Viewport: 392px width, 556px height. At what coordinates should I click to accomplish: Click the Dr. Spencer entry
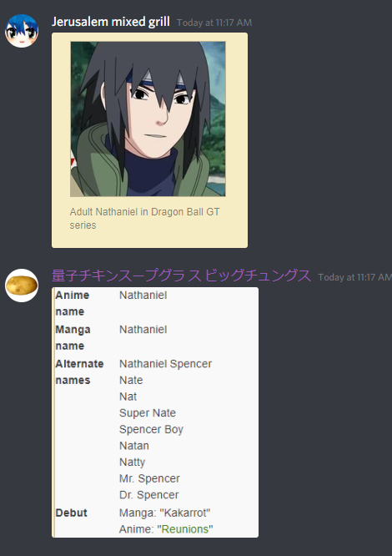point(148,495)
